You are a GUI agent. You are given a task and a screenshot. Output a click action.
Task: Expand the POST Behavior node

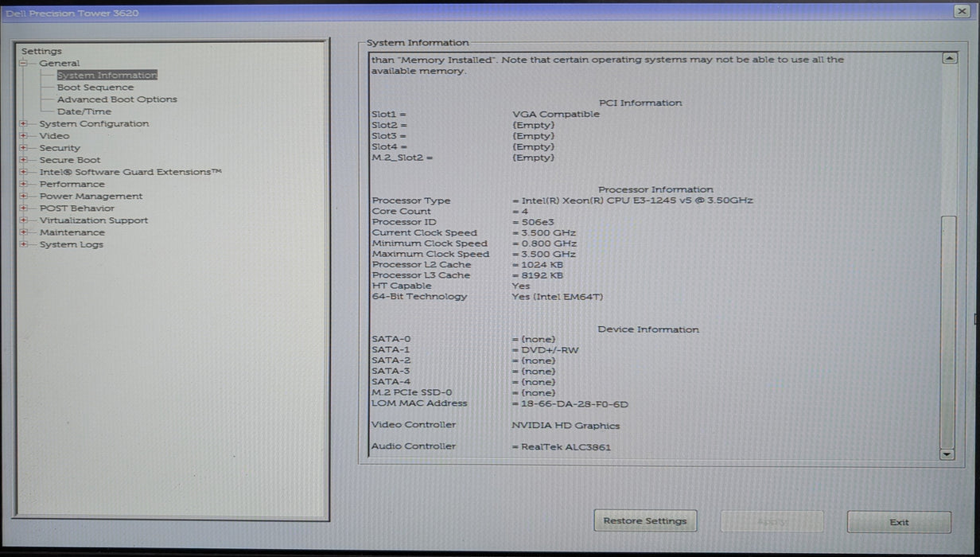click(x=23, y=208)
